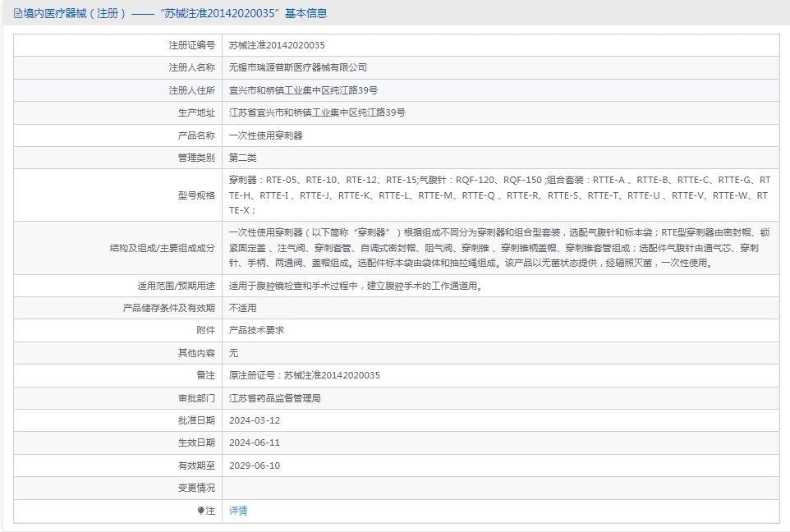The width and height of the screenshot is (790, 532).
Task: Click the approval date 2024-03-12
Action: [x=255, y=420]
